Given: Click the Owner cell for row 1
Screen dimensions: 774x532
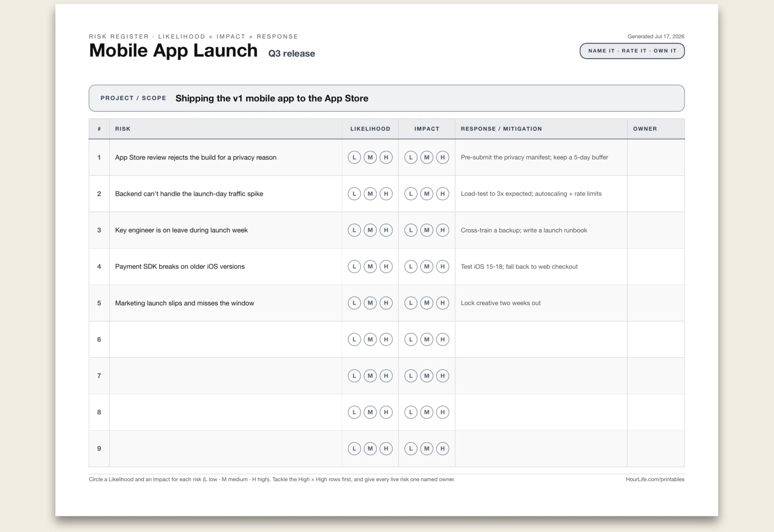Looking at the screenshot, I should click(656, 157).
